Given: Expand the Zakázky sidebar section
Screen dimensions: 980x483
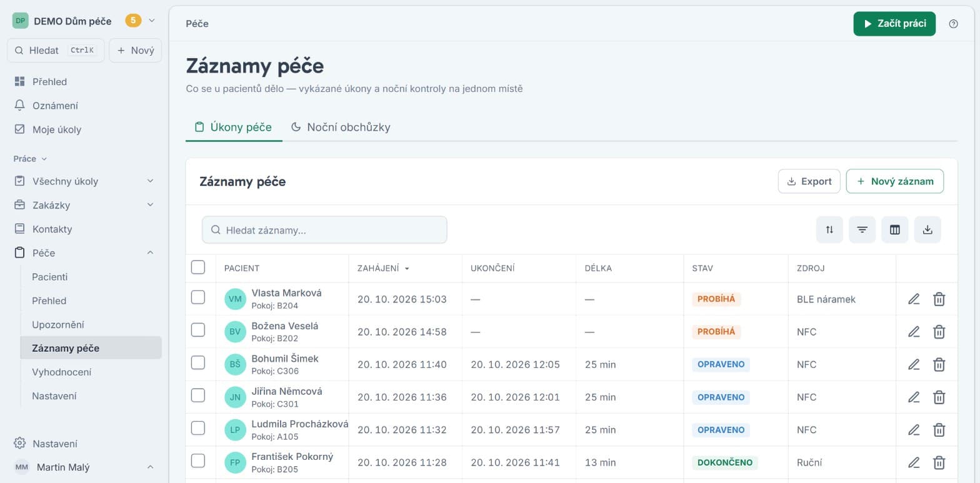Looking at the screenshot, I should pyautogui.click(x=150, y=205).
